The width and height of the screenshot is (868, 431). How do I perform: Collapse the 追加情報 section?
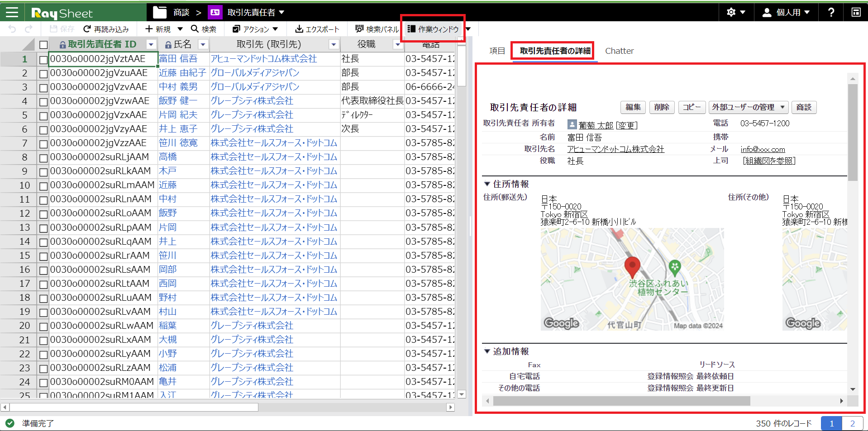point(487,351)
